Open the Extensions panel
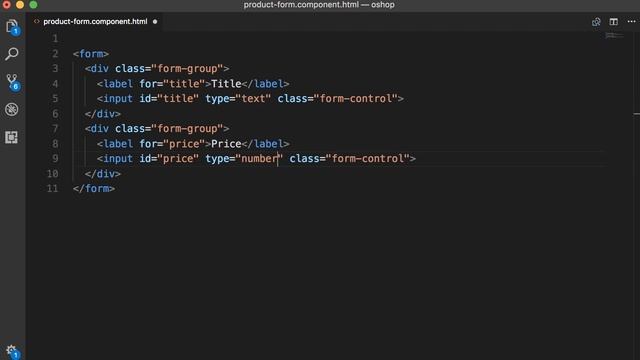Screen dimensions: 640x360 pos(11,137)
